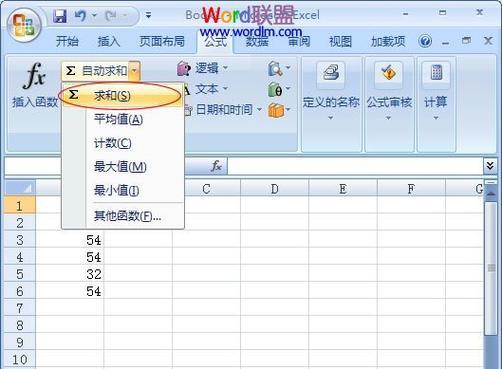Screen dimensions: 502x369
Task: Open the 文本 functions dropdown
Action: point(206,89)
